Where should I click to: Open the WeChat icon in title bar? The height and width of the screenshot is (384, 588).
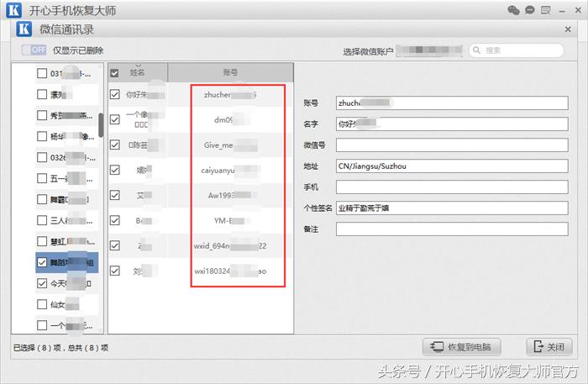pos(513,10)
